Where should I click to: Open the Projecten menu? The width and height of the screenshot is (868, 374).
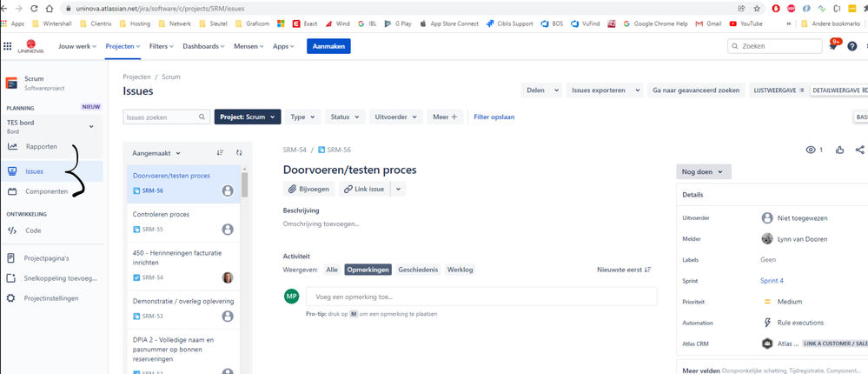[123, 47]
